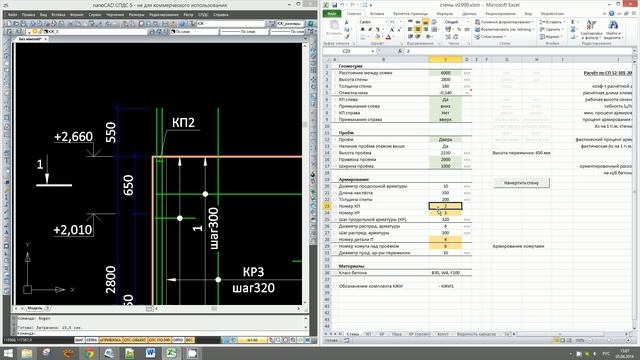Click the New document icon in nanoCAD's toolbar
The image size is (640, 360).
9,24
